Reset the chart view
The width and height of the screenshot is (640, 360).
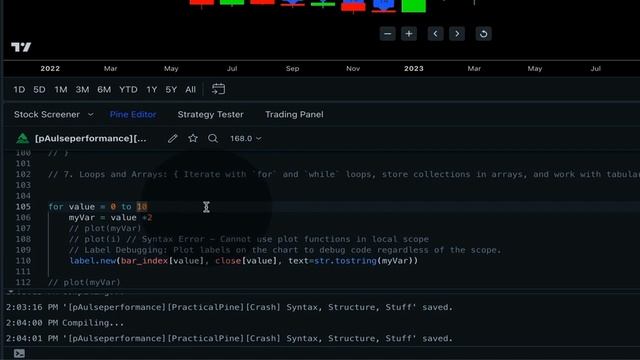click(483, 34)
